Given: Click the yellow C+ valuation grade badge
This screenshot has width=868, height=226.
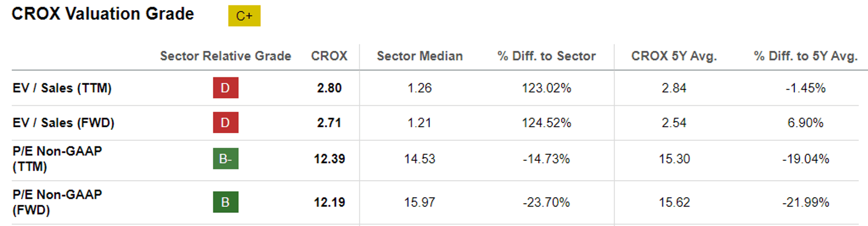Looking at the screenshot, I should 244,16.
